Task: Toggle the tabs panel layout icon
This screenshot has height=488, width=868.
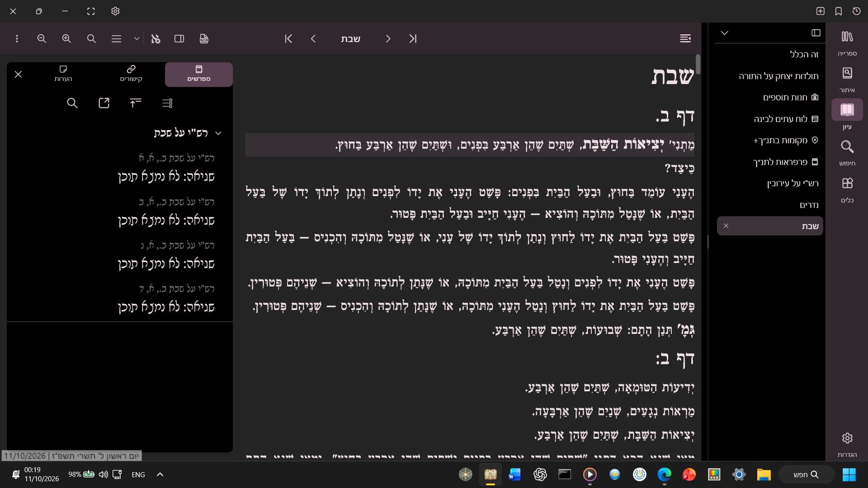Action: pos(816,33)
